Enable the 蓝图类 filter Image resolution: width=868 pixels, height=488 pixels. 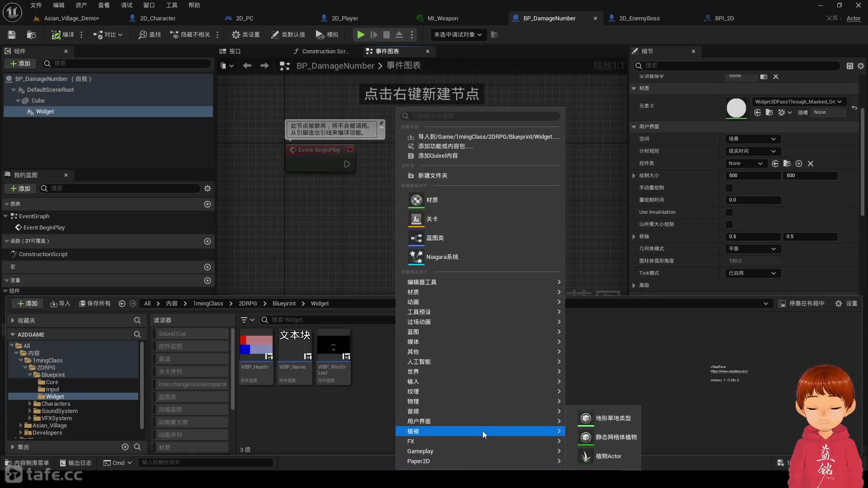click(190, 397)
